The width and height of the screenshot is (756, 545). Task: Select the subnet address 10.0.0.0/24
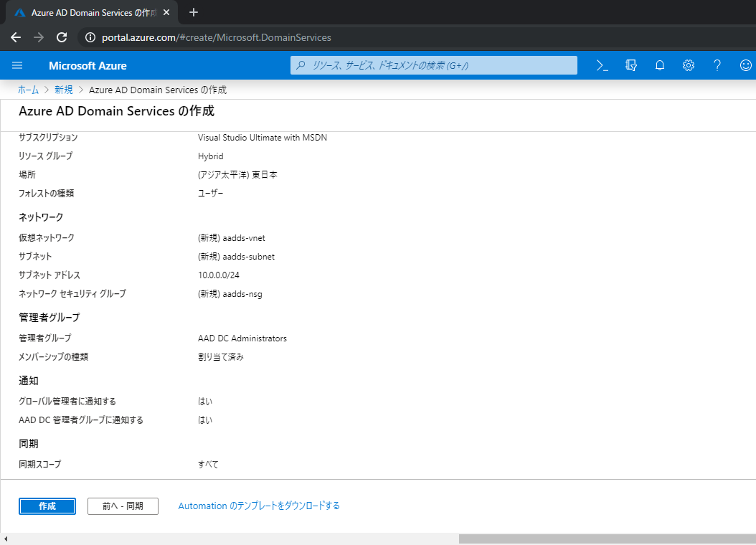click(x=219, y=275)
